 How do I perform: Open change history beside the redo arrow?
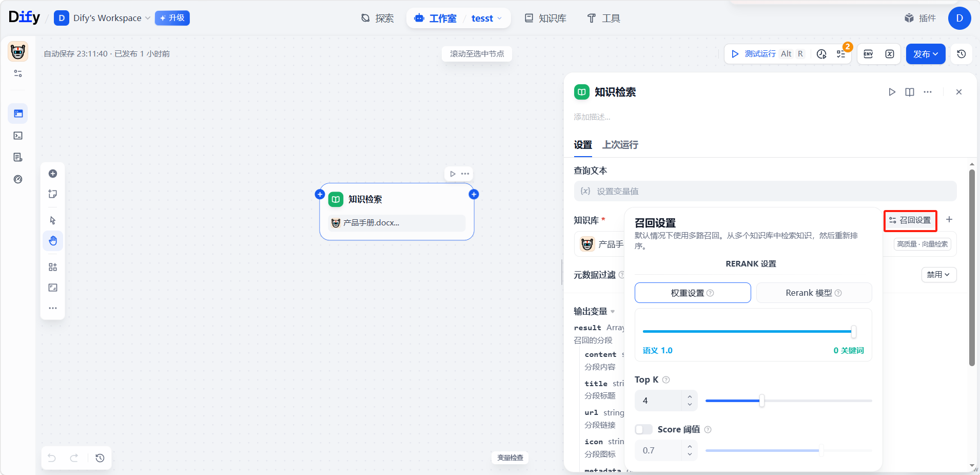pos(100,458)
